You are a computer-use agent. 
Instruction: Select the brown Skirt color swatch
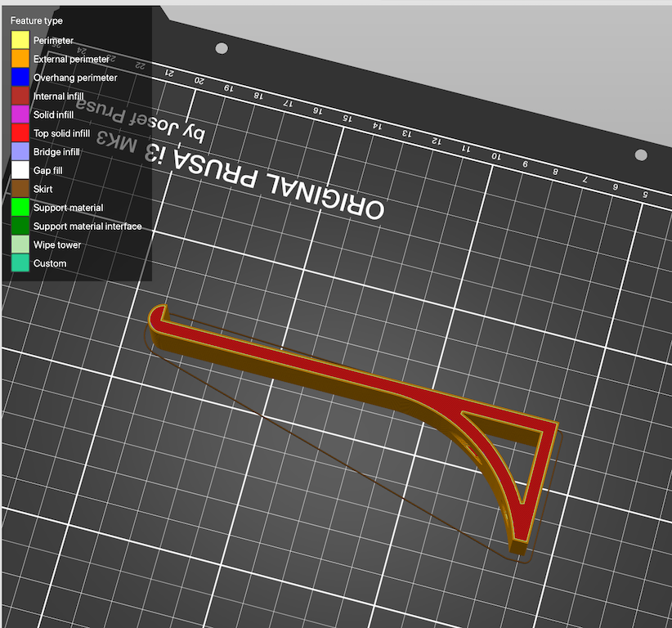coord(20,189)
